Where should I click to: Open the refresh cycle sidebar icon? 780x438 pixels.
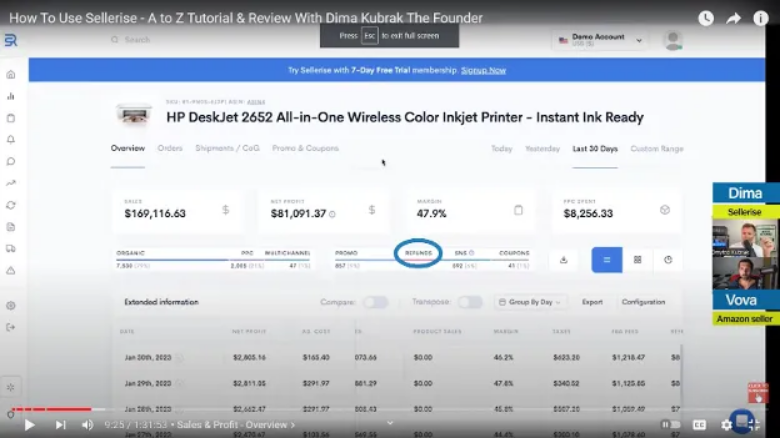pyautogui.click(x=11, y=205)
